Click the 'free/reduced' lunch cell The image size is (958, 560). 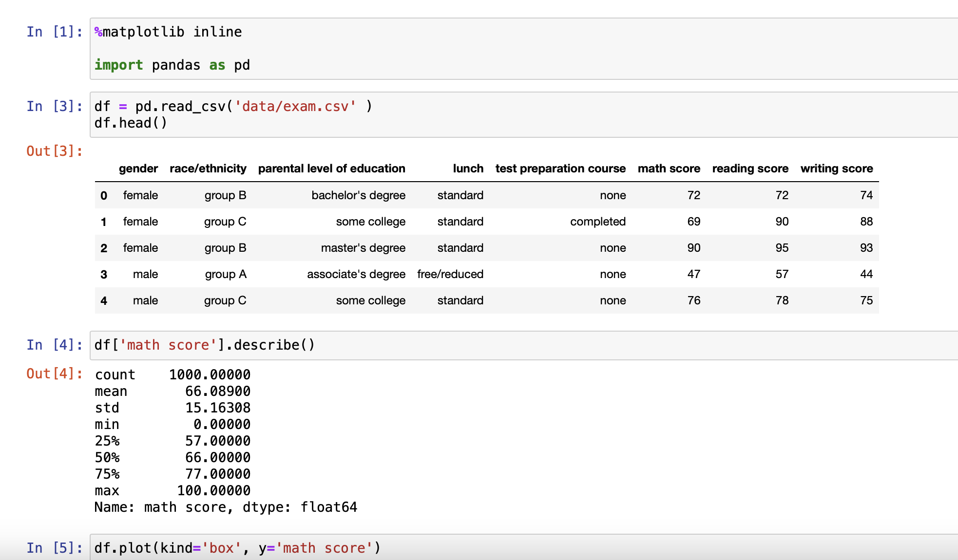450,274
